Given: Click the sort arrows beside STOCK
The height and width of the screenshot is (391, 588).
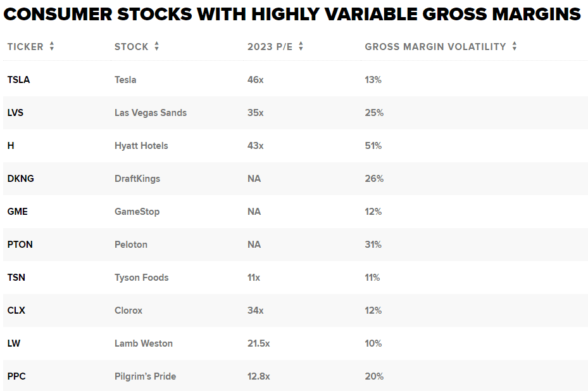Looking at the screenshot, I should click(157, 46).
